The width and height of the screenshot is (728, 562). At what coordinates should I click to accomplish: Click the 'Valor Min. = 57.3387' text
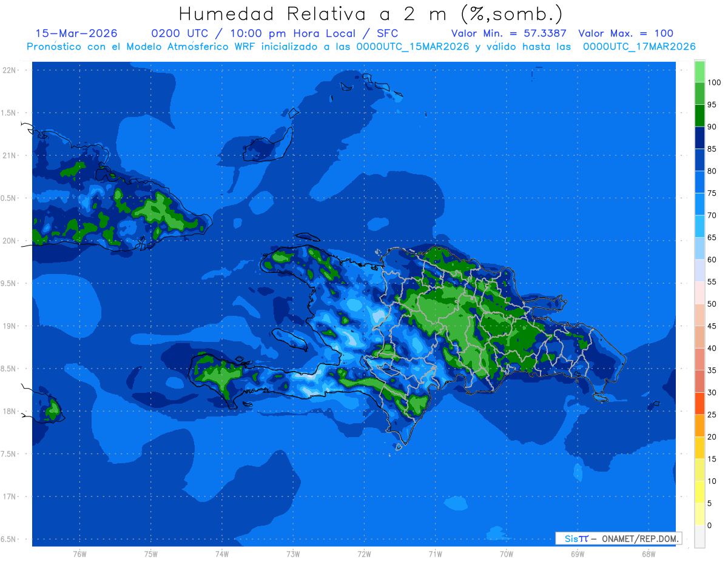click(x=509, y=33)
